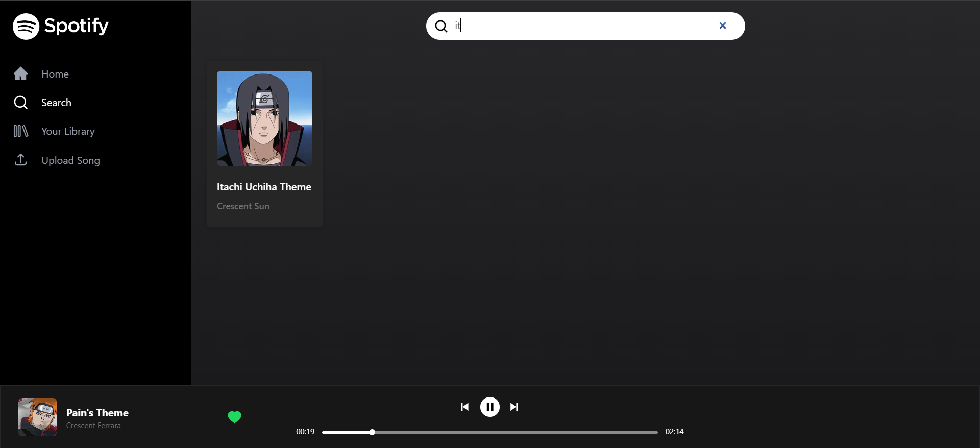The height and width of the screenshot is (448, 980).
Task: Clear the search text with X icon
Action: coord(722,26)
